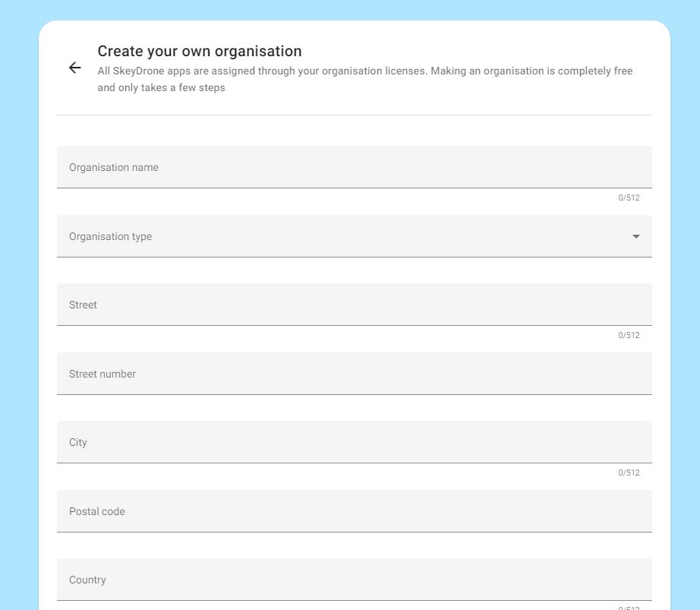Focus the Organisation name input field
This screenshot has height=610, width=700.
point(354,167)
